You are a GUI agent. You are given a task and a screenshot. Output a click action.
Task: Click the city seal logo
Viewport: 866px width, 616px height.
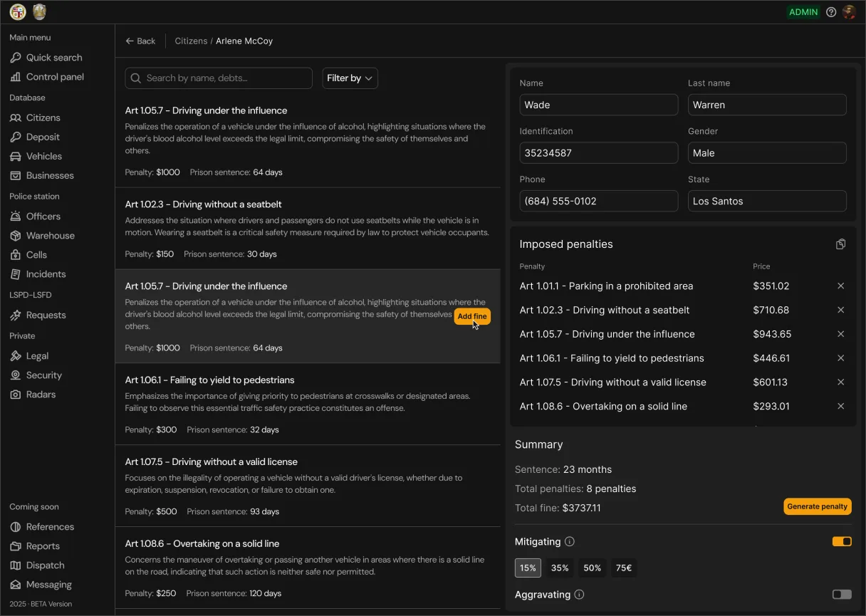18,12
